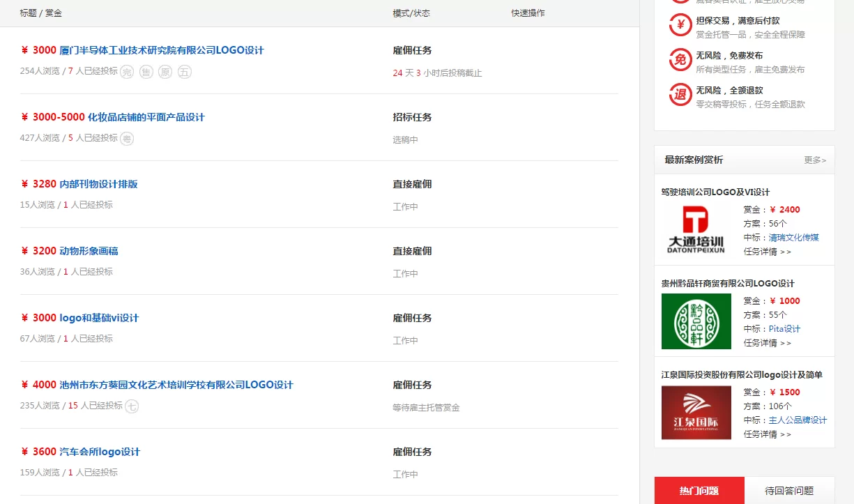Screen dimensions: 854x504
Task: Click the 五 badge icon on 厦门 task
Action: pos(184,71)
